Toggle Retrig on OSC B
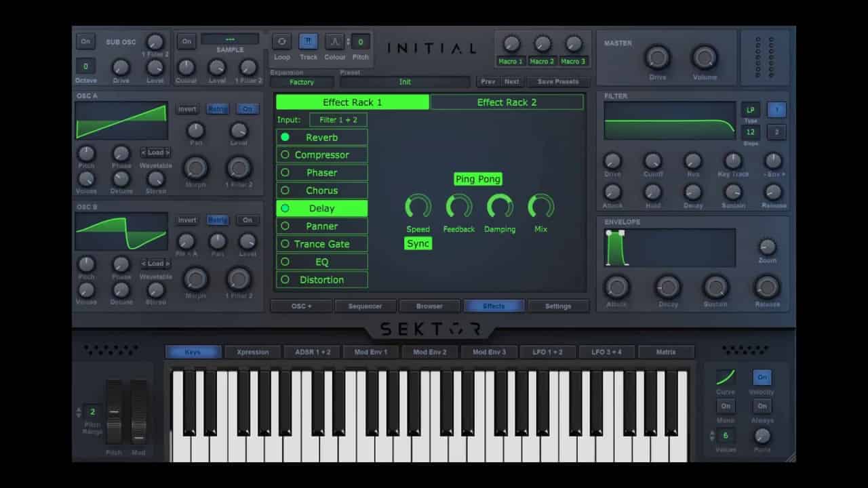 coord(218,220)
